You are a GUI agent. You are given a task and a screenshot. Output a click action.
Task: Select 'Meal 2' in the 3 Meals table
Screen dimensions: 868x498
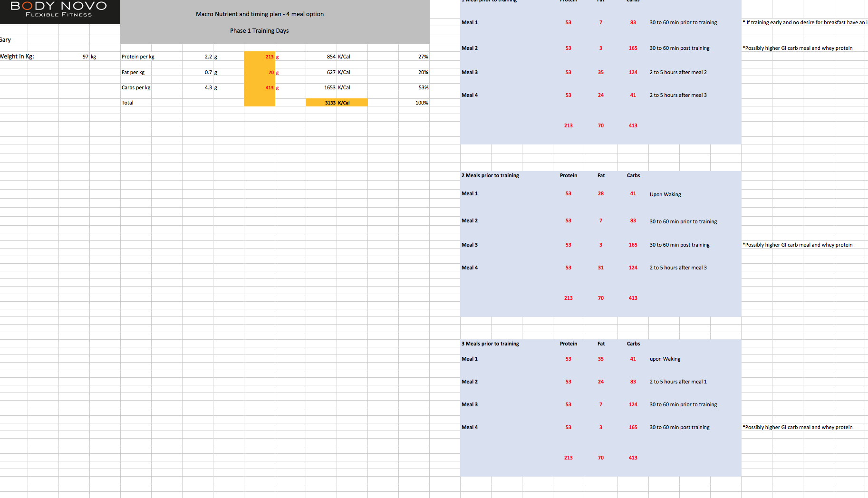[x=470, y=382]
